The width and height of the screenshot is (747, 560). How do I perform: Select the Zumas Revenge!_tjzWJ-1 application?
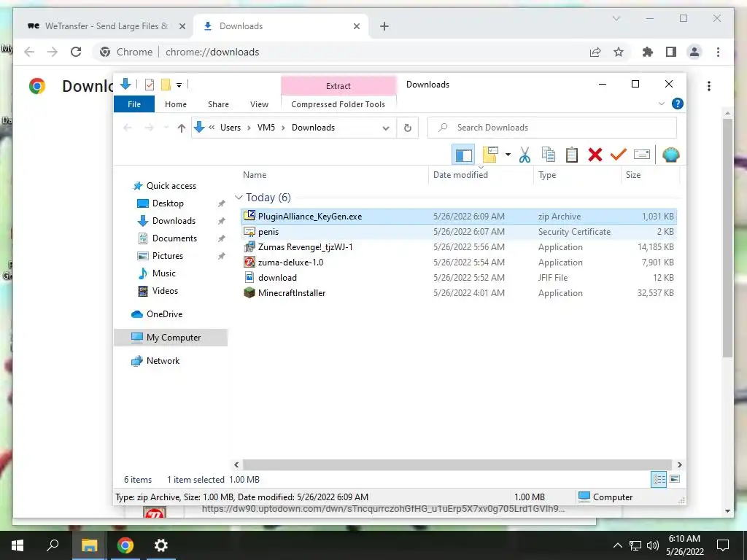[458, 247]
